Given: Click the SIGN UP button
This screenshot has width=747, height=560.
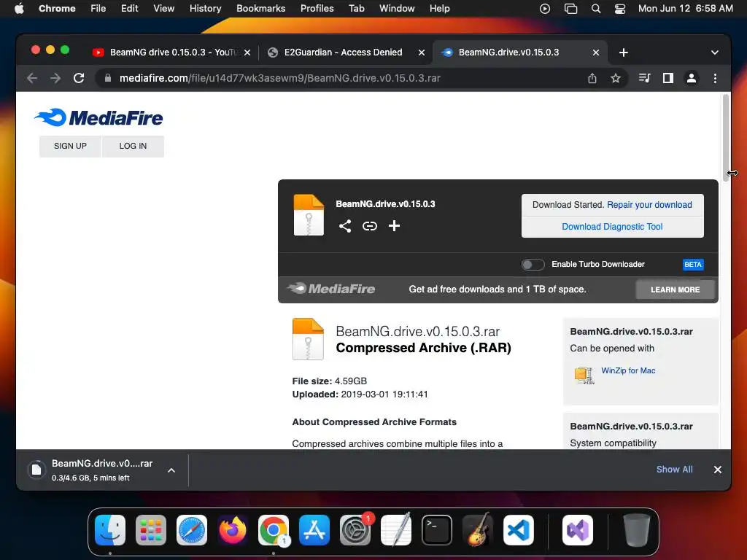Looking at the screenshot, I should (x=70, y=146).
